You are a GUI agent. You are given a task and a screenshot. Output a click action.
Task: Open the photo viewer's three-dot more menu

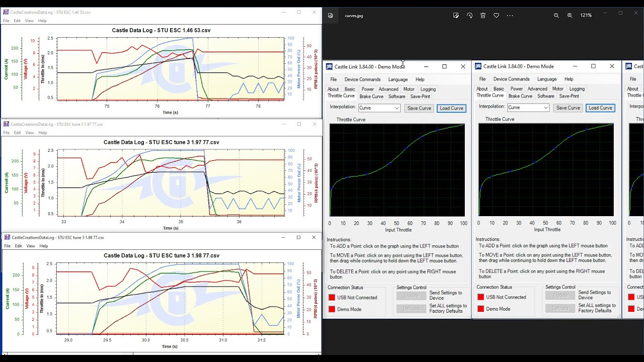pyautogui.click(x=510, y=16)
